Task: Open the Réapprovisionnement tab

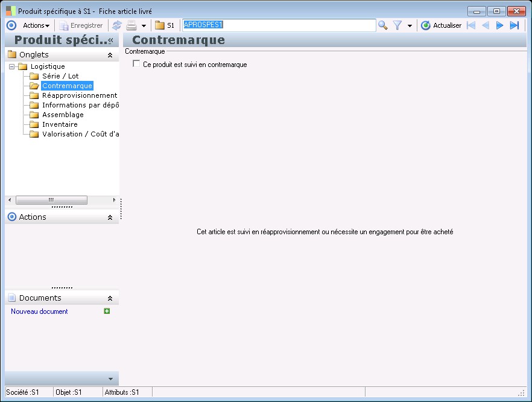Action: (x=74, y=95)
